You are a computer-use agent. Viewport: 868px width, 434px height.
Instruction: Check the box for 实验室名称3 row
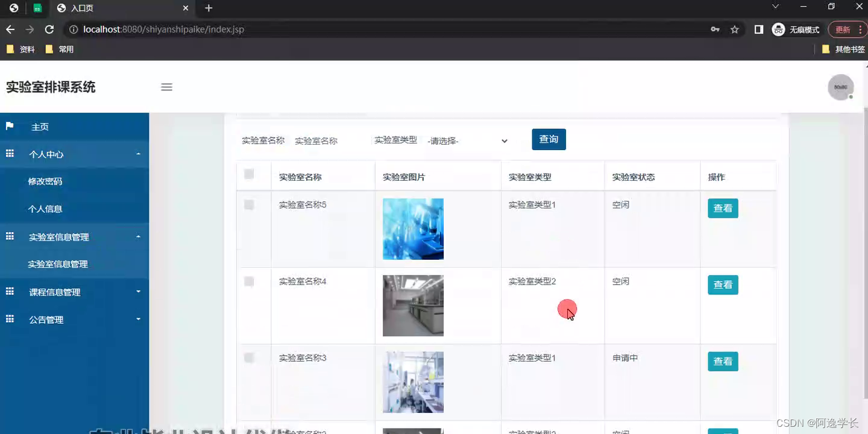249,358
